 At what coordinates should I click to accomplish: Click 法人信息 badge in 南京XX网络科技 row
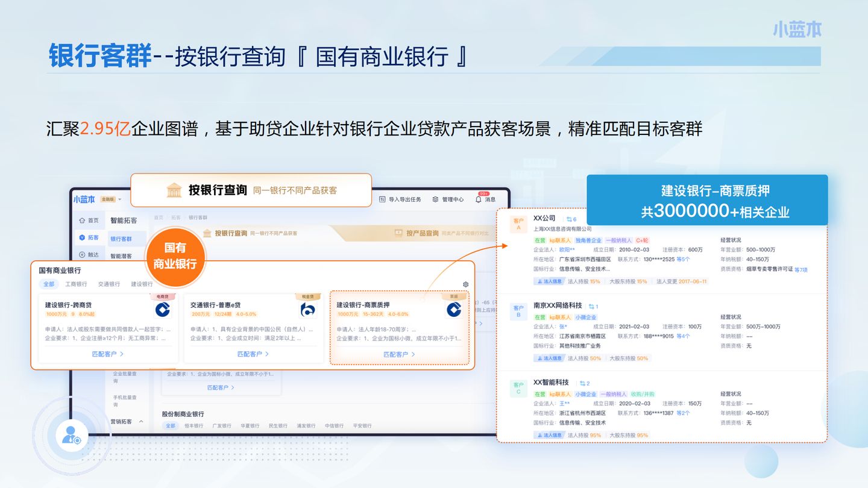[549, 358]
